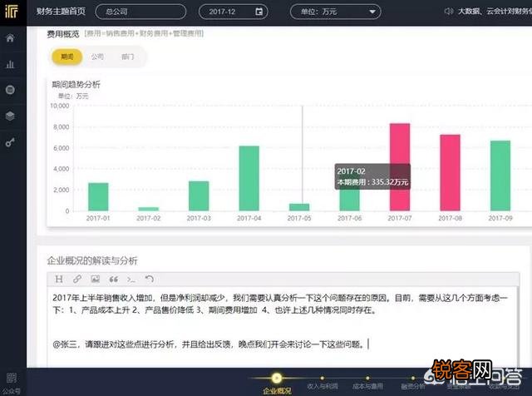The width and height of the screenshot is (532, 396).
Task: Click the 2017-03 green bar
Action: (x=199, y=196)
